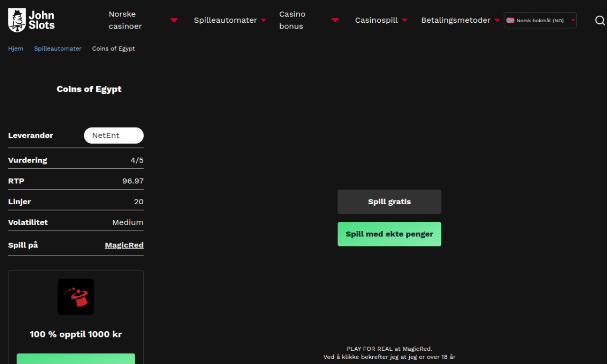This screenshot has height=364, width=607.
Task: Open the John Slots logo homepage
Action: 31,20
